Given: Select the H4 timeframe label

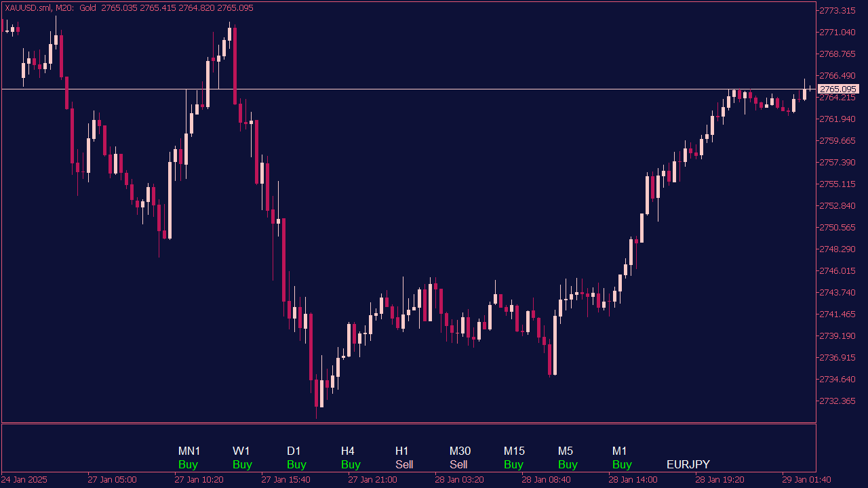Looking at the screenshot, I should click(x=348, y=451).
